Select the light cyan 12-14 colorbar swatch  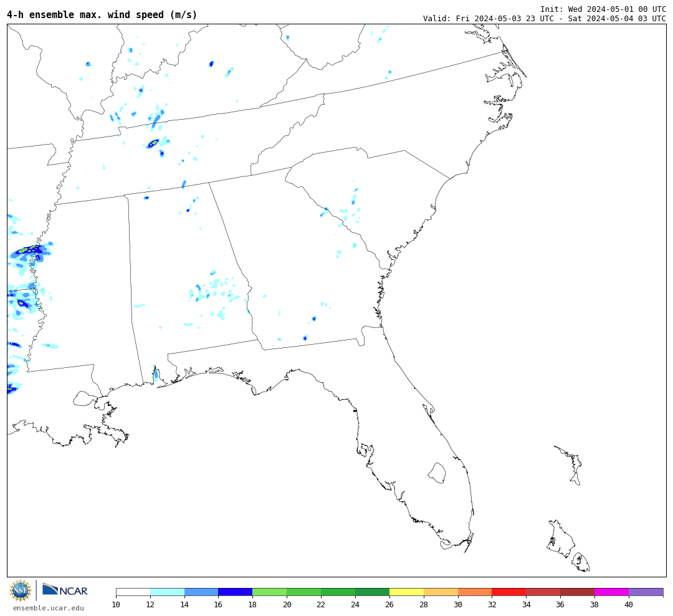168,592
